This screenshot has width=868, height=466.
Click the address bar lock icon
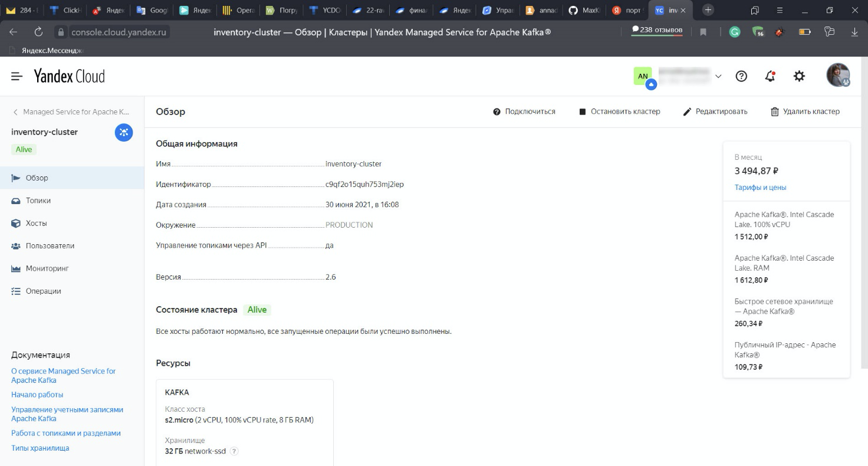pyautogui.click(x=60, y=32)
